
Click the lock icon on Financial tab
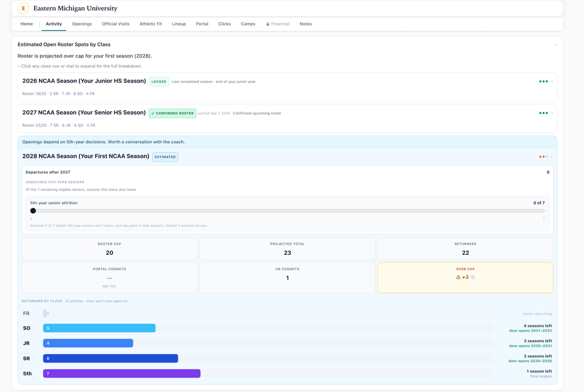click(x=268, y=24)
